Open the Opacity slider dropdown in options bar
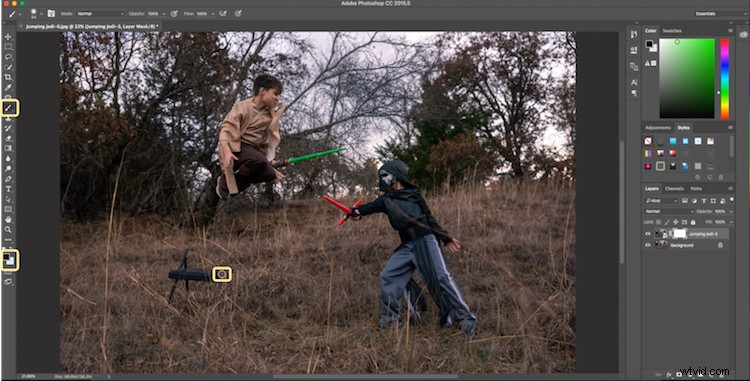 (x=165, y=14)
